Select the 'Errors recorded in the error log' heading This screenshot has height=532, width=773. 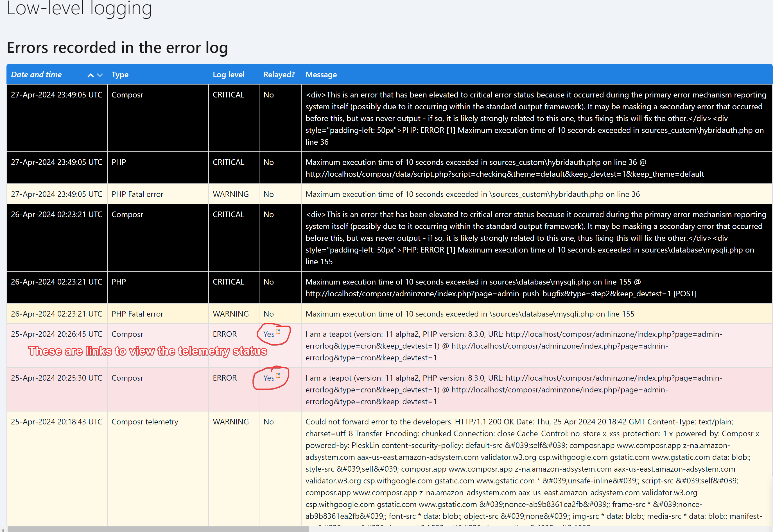point(117,48)
